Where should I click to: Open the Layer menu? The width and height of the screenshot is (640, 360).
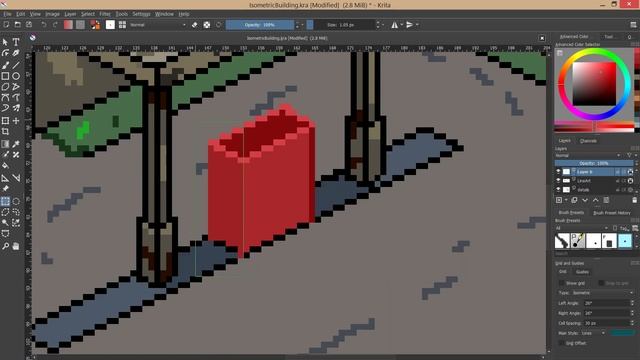click(x=70, y=14)
